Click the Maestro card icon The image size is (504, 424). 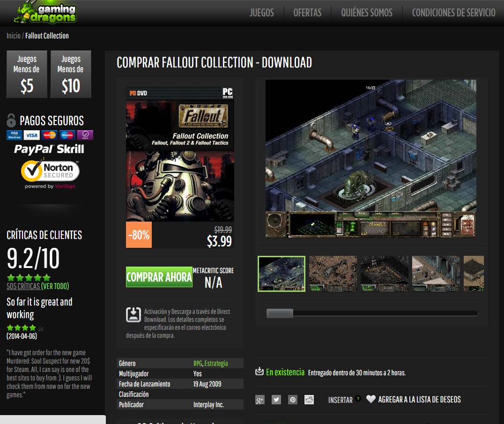tap(67, 135)
